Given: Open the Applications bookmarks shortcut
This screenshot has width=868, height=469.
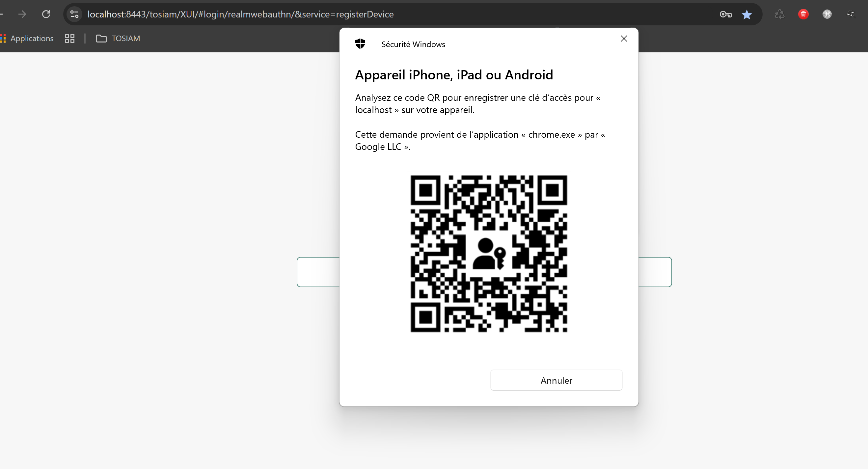Looking at the screenshot, I should tap(27, 39).
